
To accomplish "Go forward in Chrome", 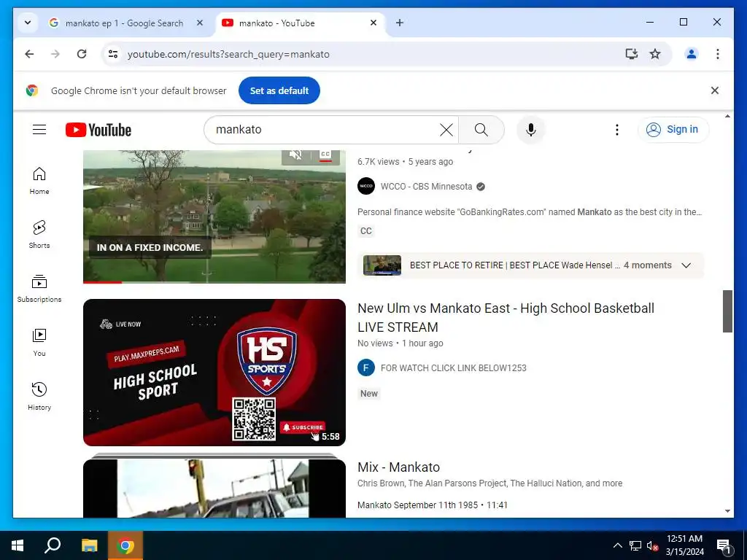I will coord(55,54).
